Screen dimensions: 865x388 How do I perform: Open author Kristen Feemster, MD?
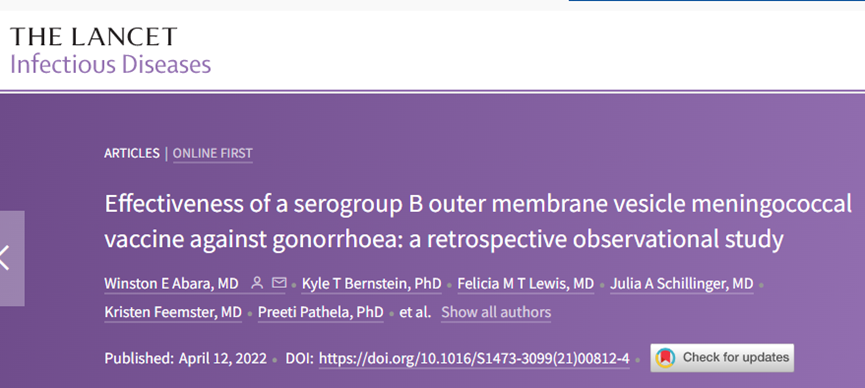173,312
